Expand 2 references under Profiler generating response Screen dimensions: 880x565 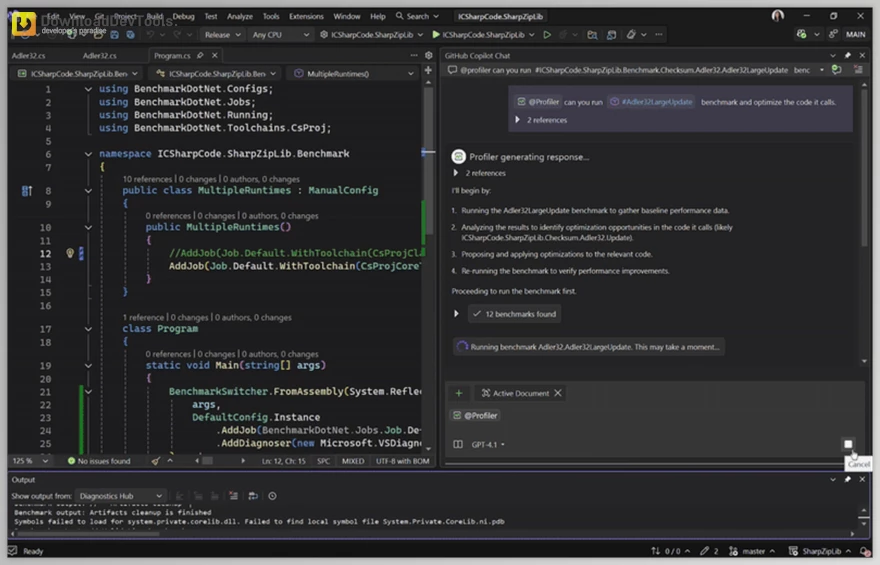455,173
